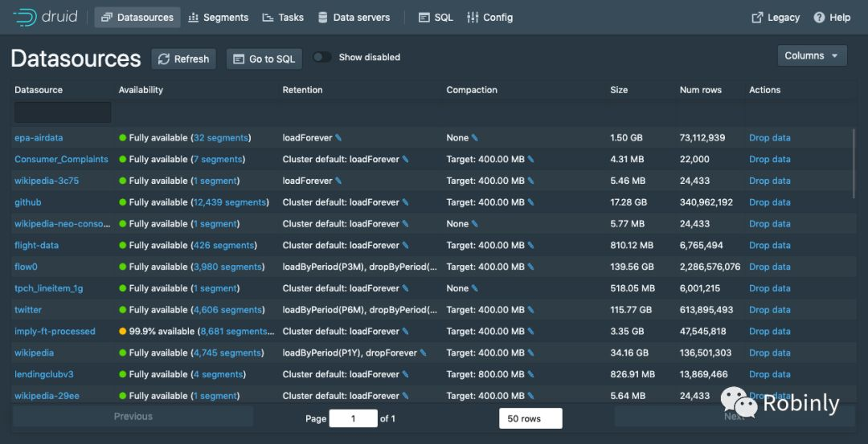Open the Consumer_Complaints datasource link

(61, 159)
